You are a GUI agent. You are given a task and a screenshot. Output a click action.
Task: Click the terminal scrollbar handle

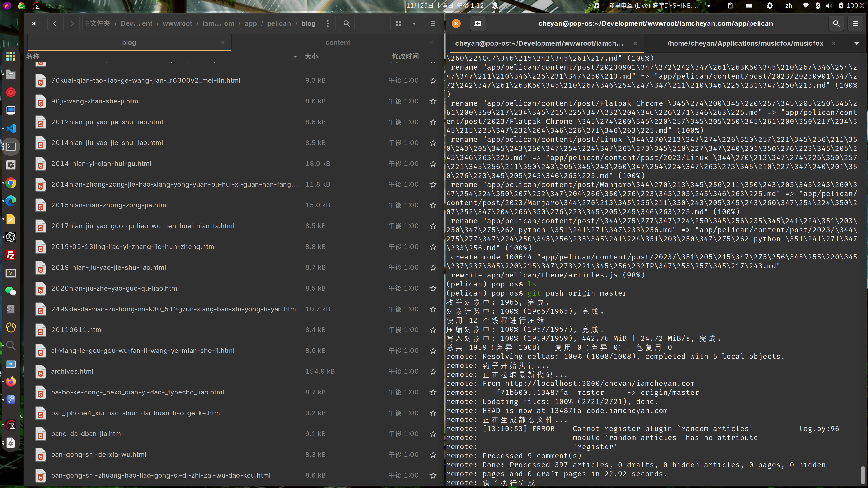coord(863,475)
